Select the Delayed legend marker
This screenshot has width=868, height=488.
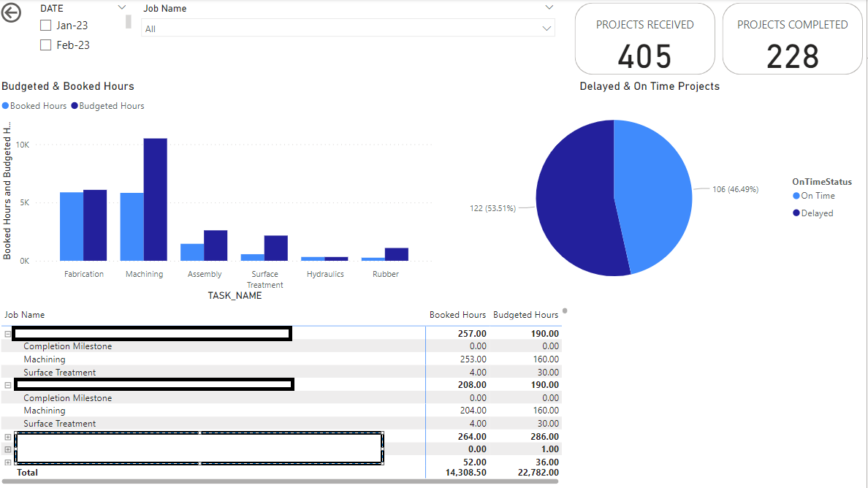(796, 213)
